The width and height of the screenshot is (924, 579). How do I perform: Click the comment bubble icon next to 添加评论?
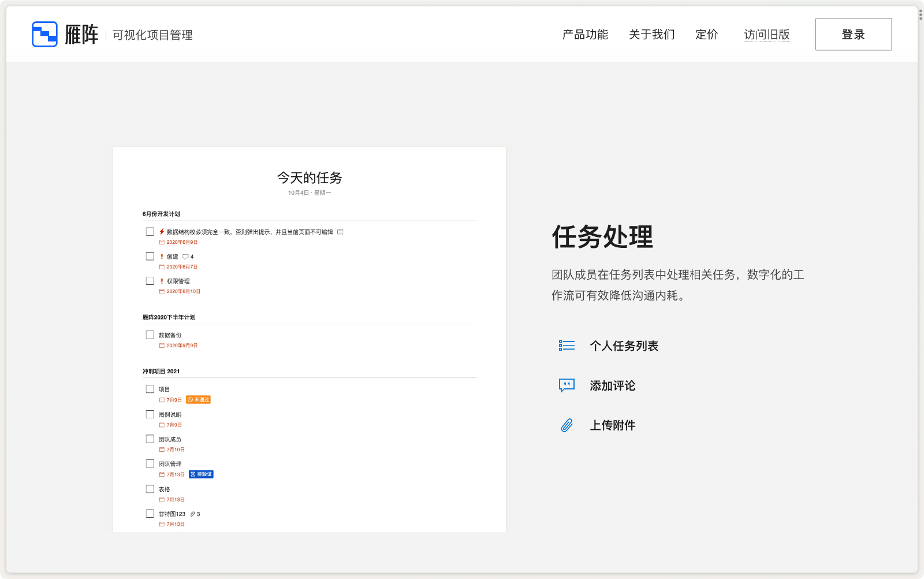[567, 385]
